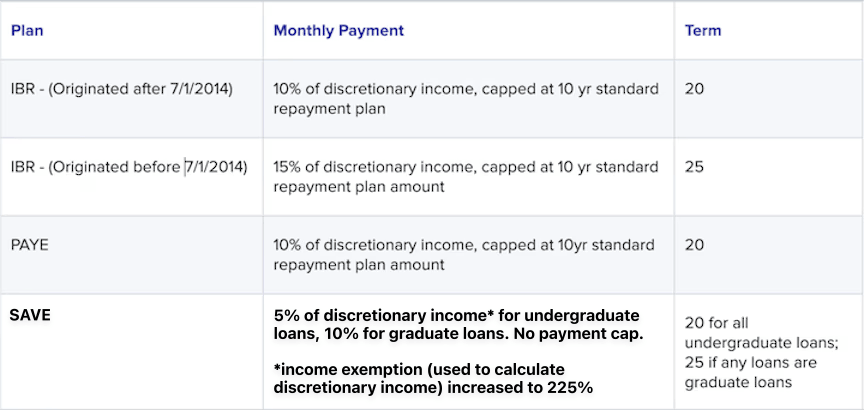Click the bold SAVE plan name
Image resolution: width=864 pixels, height=410 pixels.
pyautogui.click(x=30, y=315)
